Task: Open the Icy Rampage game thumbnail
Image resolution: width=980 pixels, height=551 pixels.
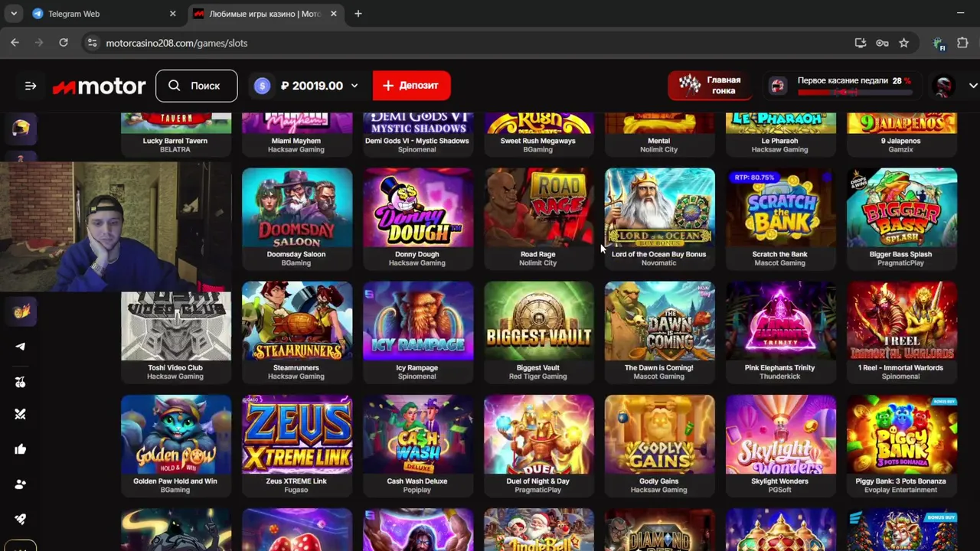Action: pos(418,321)
